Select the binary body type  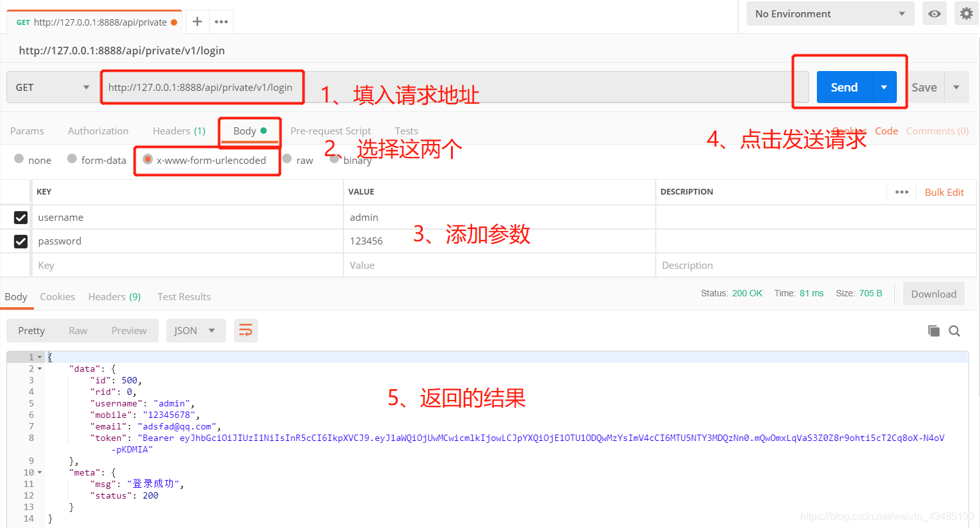tap(334, 159)
